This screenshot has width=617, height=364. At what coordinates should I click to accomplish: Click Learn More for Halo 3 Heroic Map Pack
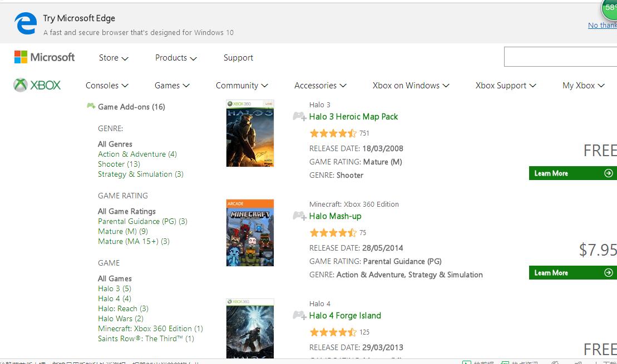pyautogui.click(x=573, y=173)
